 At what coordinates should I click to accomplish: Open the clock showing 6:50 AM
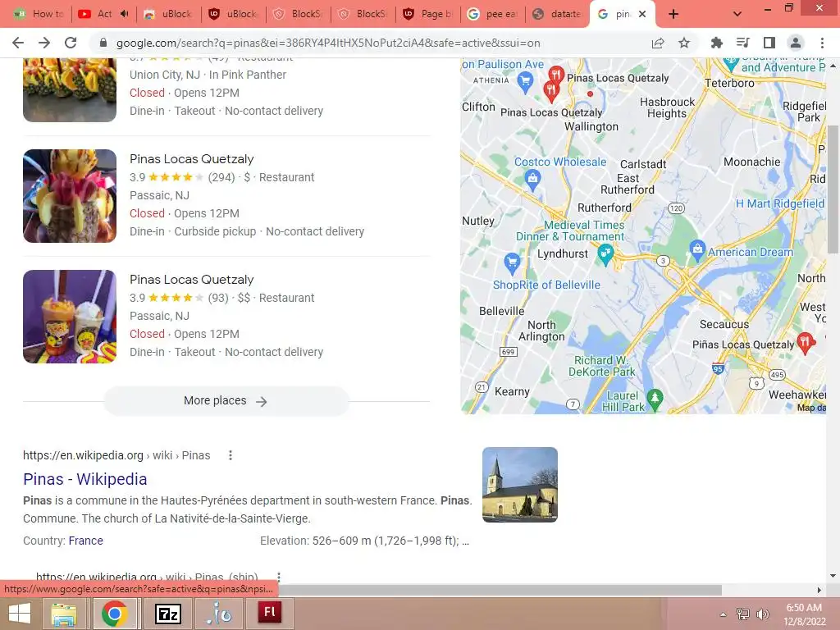click(x=804, y=614)
